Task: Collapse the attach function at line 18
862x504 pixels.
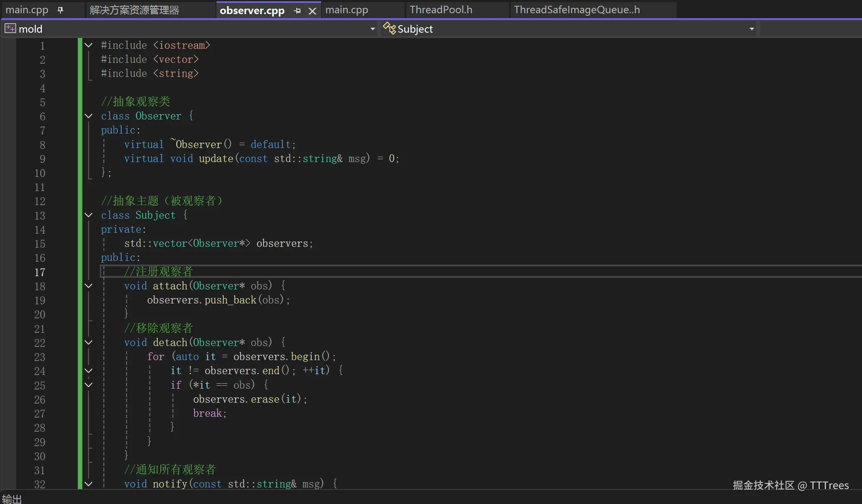Action: [x=89, y=286]
